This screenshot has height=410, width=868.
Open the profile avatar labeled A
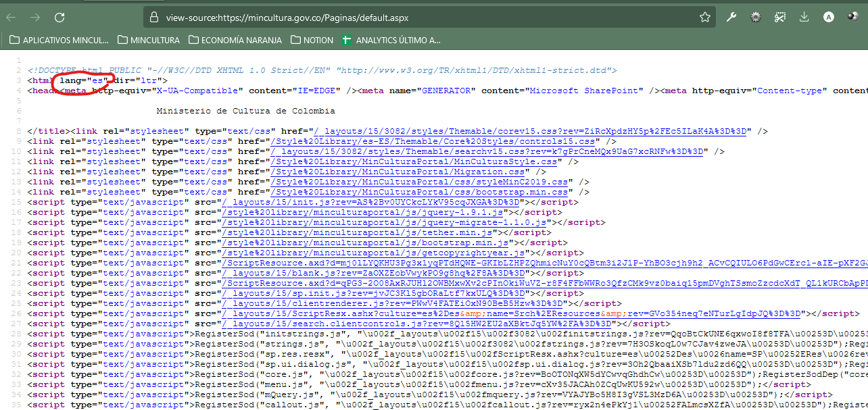tap(829, 17)
